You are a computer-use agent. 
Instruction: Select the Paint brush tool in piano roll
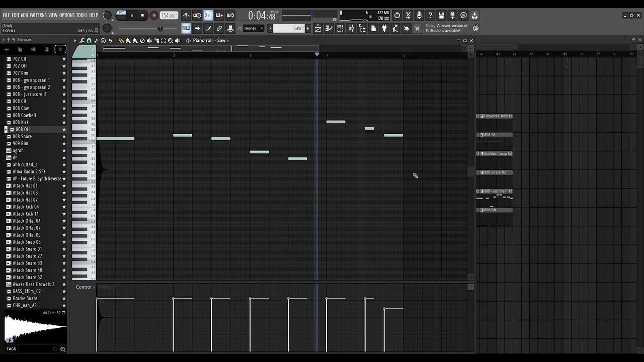(x=128, y=41)
